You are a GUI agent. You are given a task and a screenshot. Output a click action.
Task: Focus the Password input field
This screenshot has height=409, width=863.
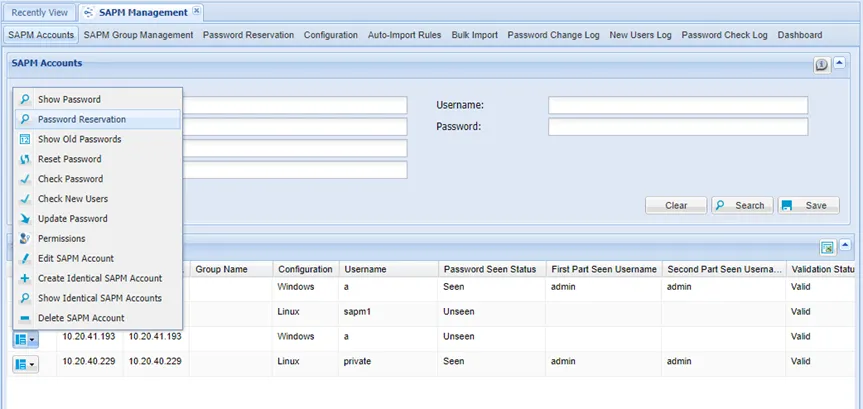pyautogui.click(x=678, y=127)
